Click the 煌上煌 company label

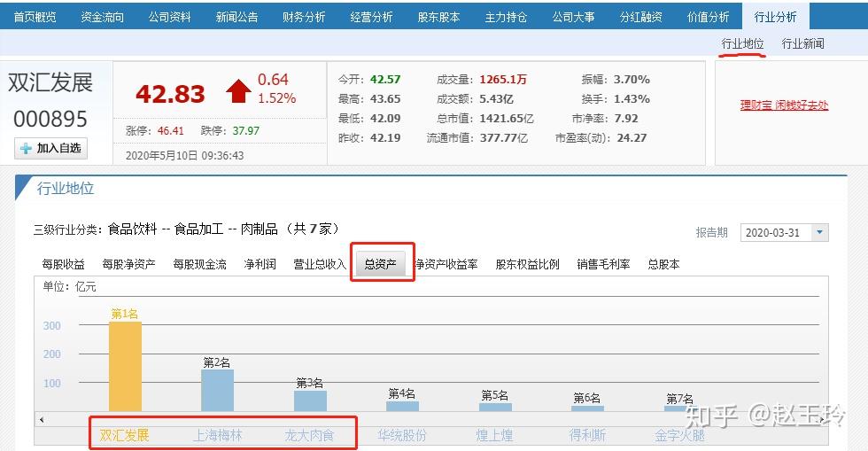coord(494,435)
